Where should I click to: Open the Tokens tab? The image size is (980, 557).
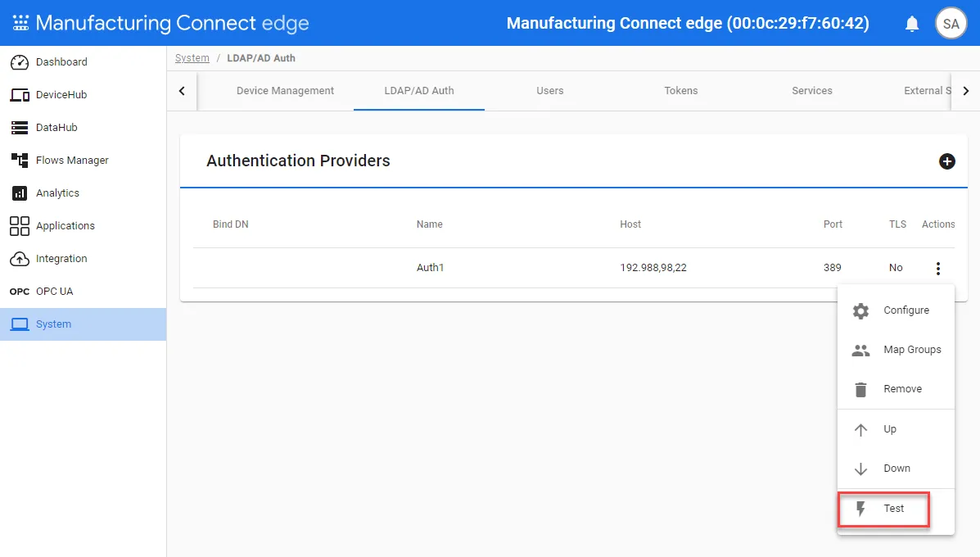click(x=680, y=91)
